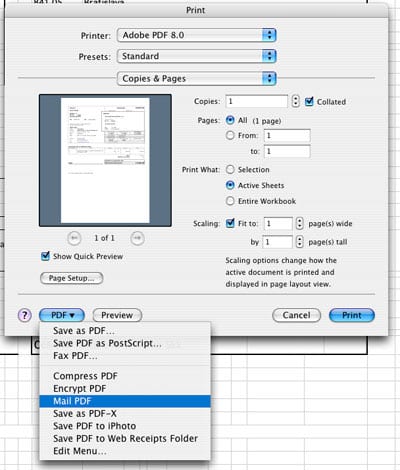Choose the highlighted Mail PDF item
400x470 pixels.
pos(125,401)
